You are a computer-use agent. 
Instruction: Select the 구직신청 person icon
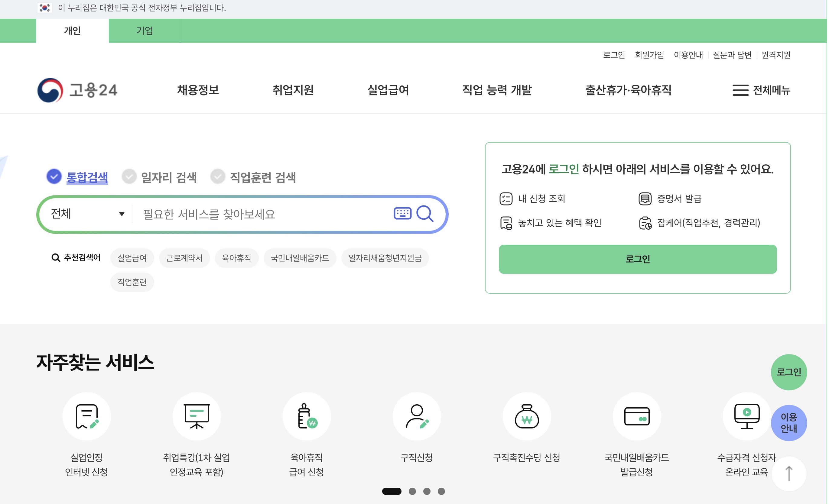tap(417, 416)
